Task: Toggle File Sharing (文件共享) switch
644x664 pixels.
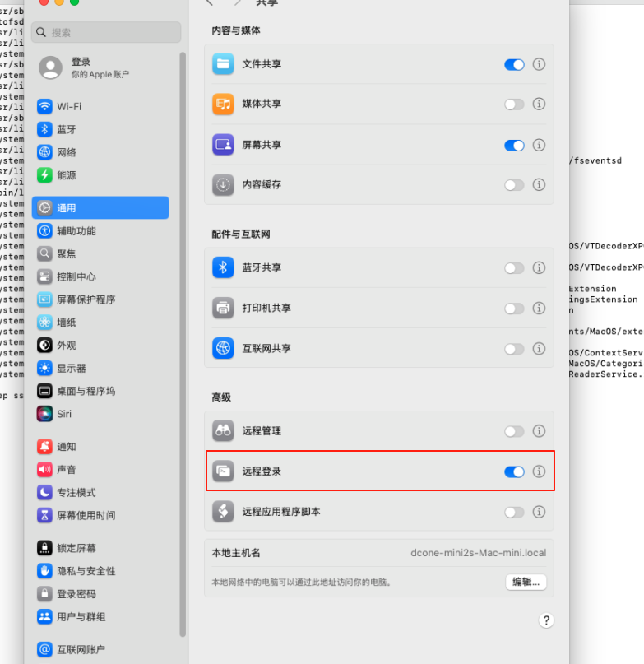Action: click(514, 64)
